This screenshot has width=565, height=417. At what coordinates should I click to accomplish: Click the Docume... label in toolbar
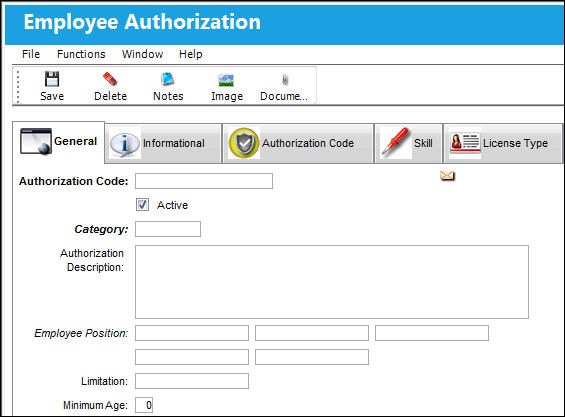(284, 96)
